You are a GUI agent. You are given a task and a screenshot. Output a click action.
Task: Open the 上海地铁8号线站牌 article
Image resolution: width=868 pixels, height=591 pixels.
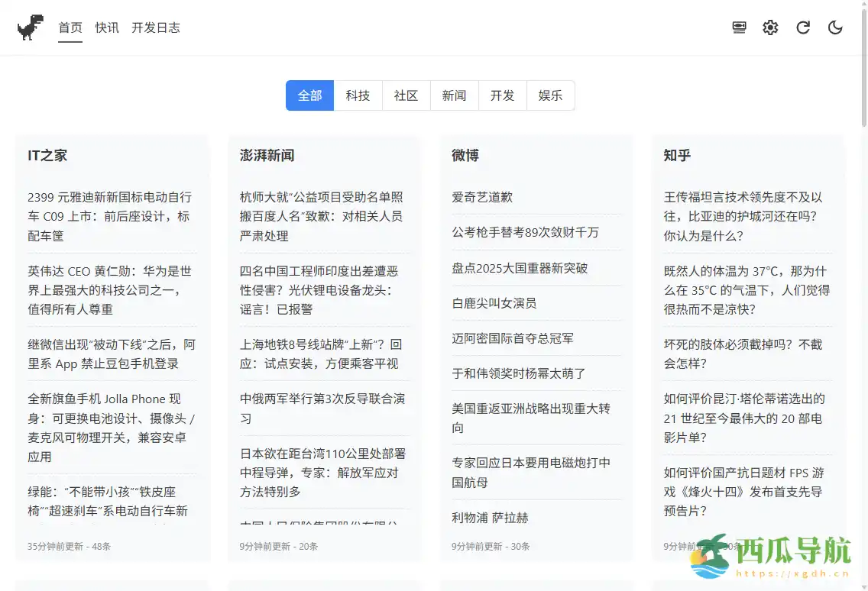click(x=322, y=354)
